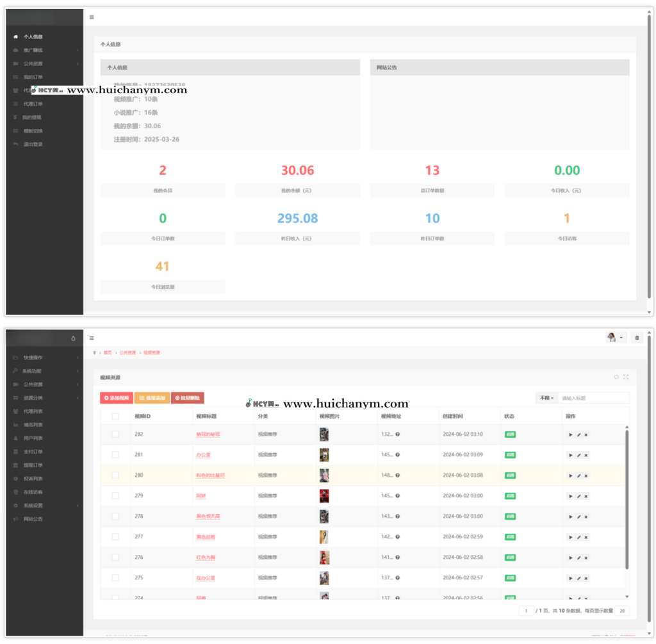
Task: Click the help icon beside video 280's address
Action: (398, 475)
